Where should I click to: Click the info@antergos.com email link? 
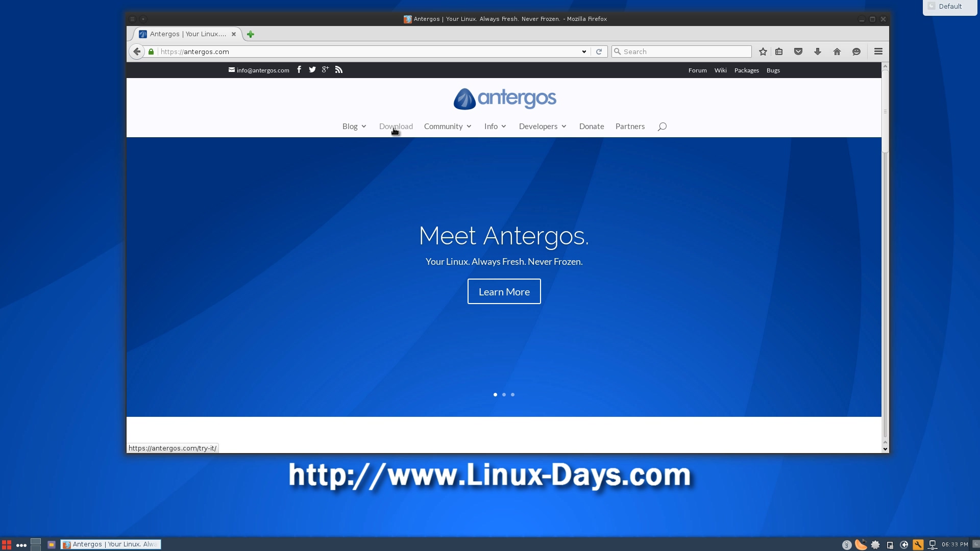tap(259, 70)
